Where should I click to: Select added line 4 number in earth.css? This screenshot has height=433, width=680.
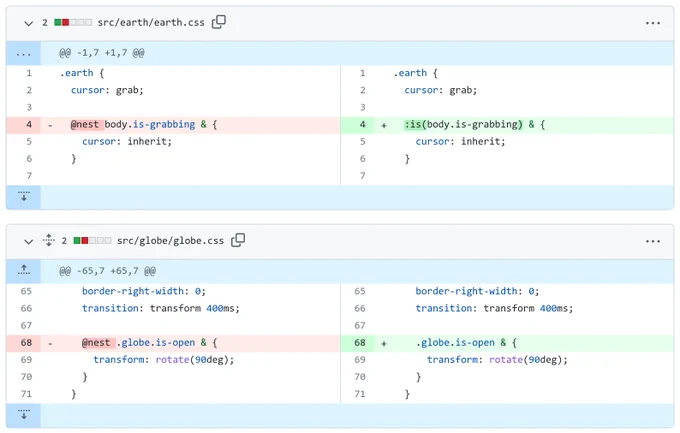pyautogui.click(x=357, y=125)
